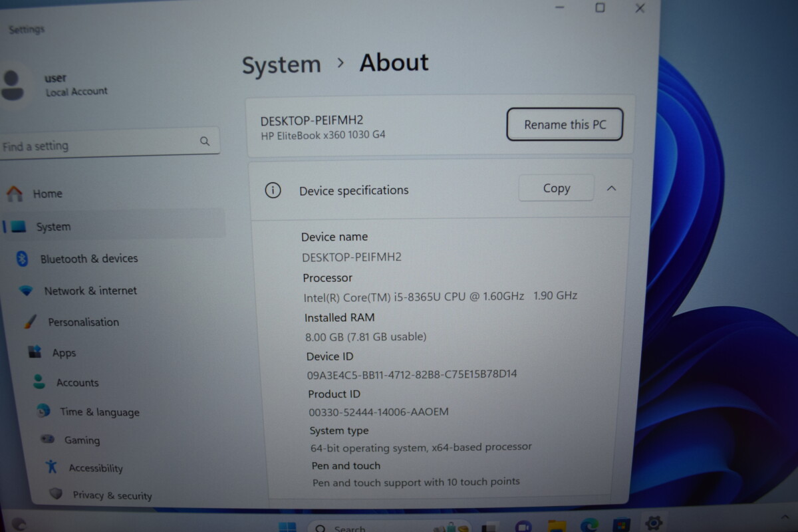Screen dimensions: 798x532
Task: Close the Settings window
Action: point(640,8)
